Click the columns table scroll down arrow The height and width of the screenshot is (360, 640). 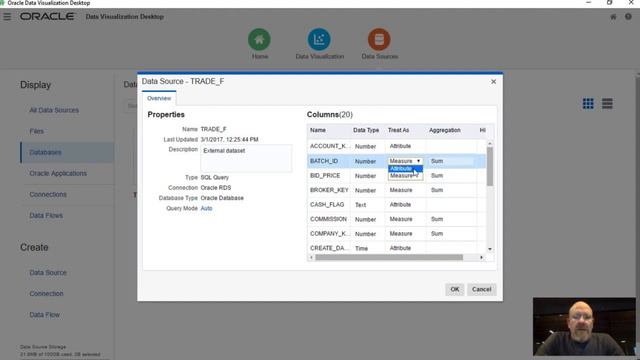(490, 249)
